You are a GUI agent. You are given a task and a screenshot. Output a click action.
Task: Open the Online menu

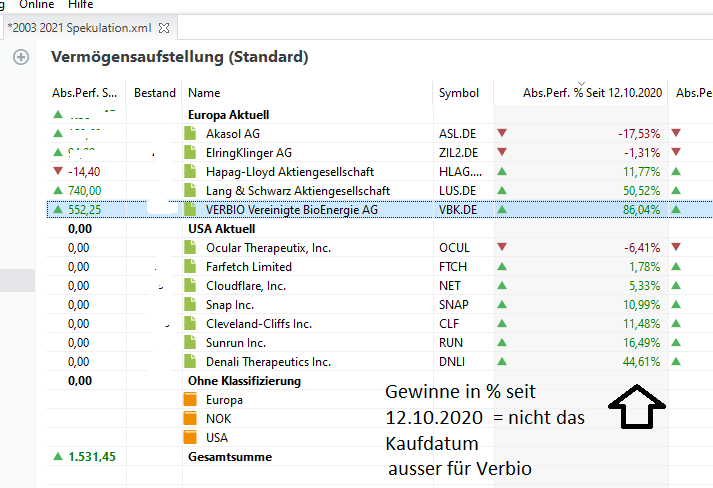(37, 5)
